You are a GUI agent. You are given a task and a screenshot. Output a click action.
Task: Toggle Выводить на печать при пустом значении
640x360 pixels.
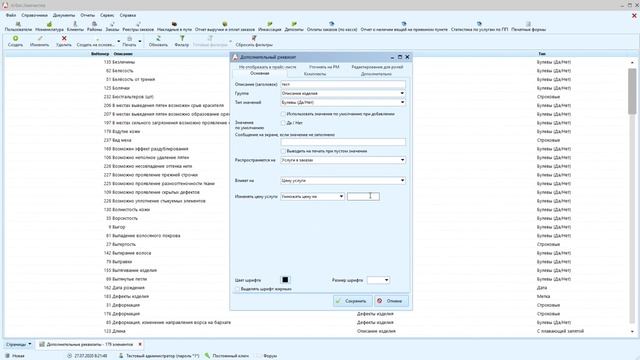(x=283, y=151)
